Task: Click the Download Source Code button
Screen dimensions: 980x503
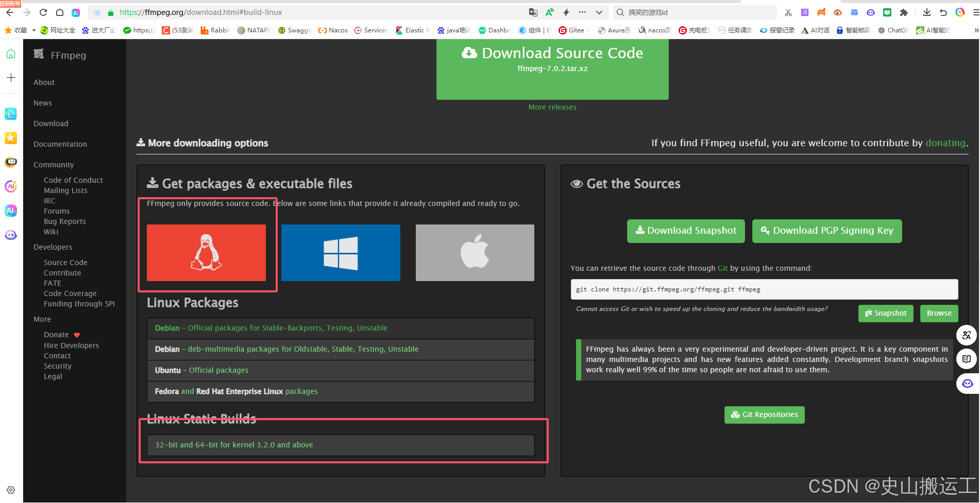Action: tap(552, 69)
